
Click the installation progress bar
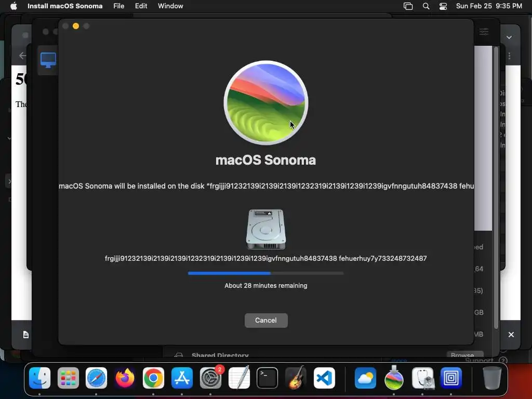point(266,273)
